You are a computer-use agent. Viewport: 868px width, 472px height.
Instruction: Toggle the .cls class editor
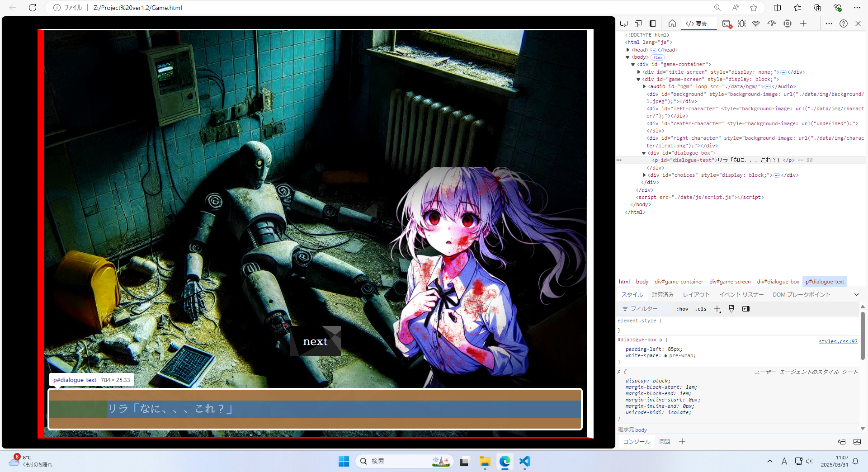(701, 309)
